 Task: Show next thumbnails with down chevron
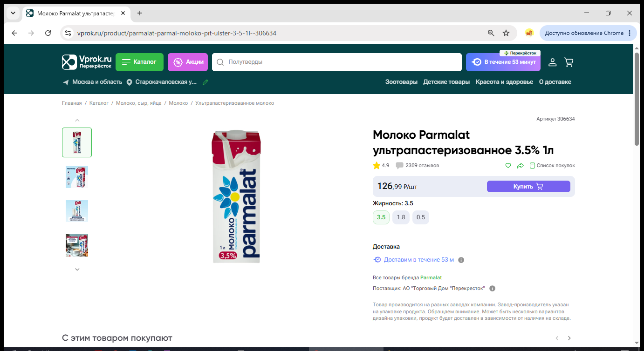(x=77, y=269)
